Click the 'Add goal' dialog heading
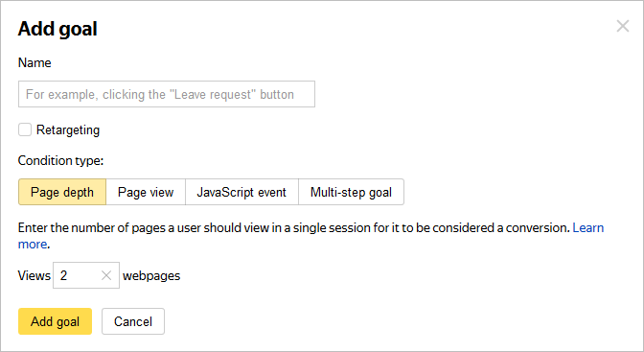 point(57,29)
